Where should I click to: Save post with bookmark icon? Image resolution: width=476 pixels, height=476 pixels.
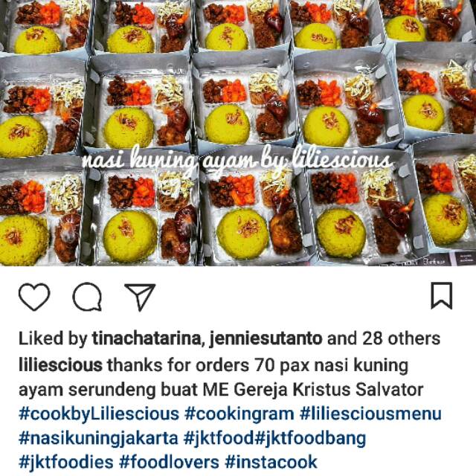(x=442, y=296)
